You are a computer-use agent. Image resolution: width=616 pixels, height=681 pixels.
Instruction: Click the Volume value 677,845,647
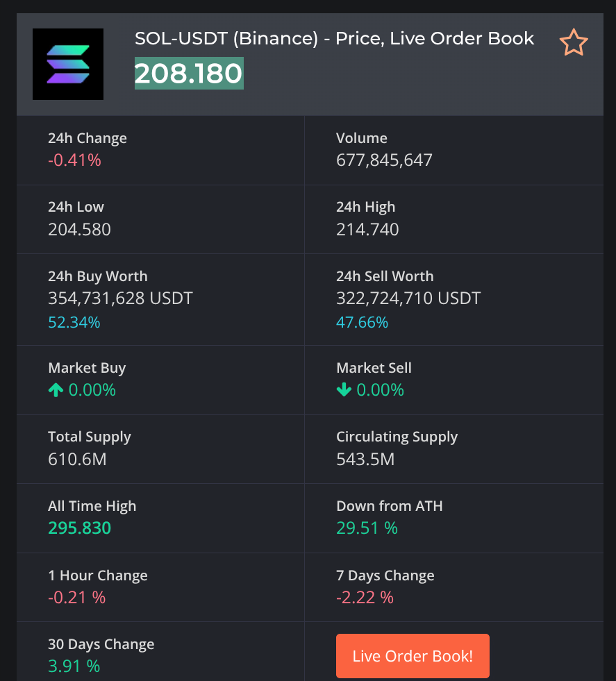tap(384, 160)
